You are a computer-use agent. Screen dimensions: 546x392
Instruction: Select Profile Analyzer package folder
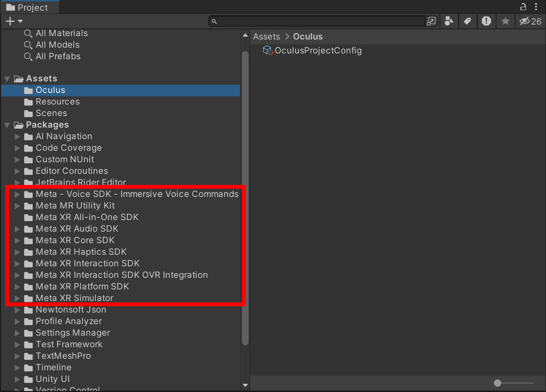coord(68,321)
